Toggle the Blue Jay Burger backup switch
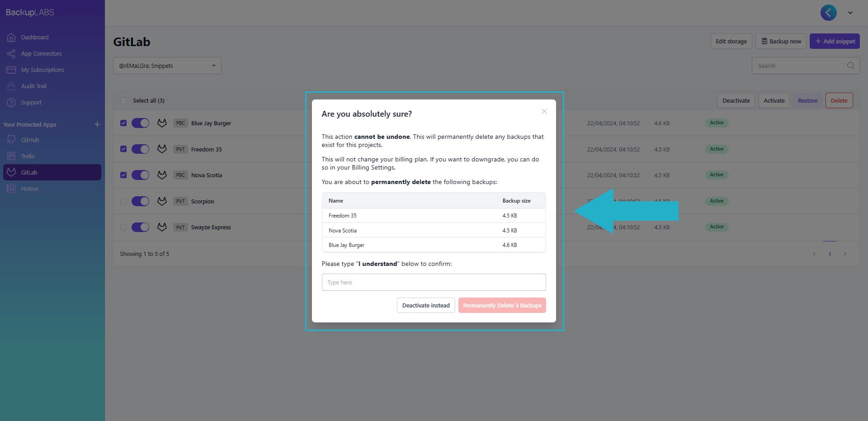Viewport: 868px width, 421px height. click(x=140, y=123)
